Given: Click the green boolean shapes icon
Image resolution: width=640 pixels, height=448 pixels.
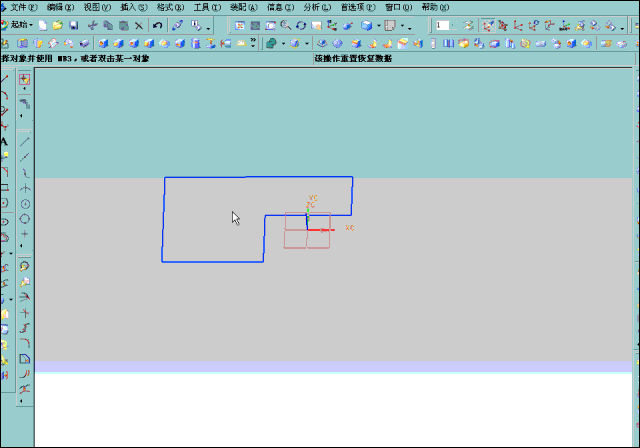Looking at the screenshot, I should coord(271,43).
